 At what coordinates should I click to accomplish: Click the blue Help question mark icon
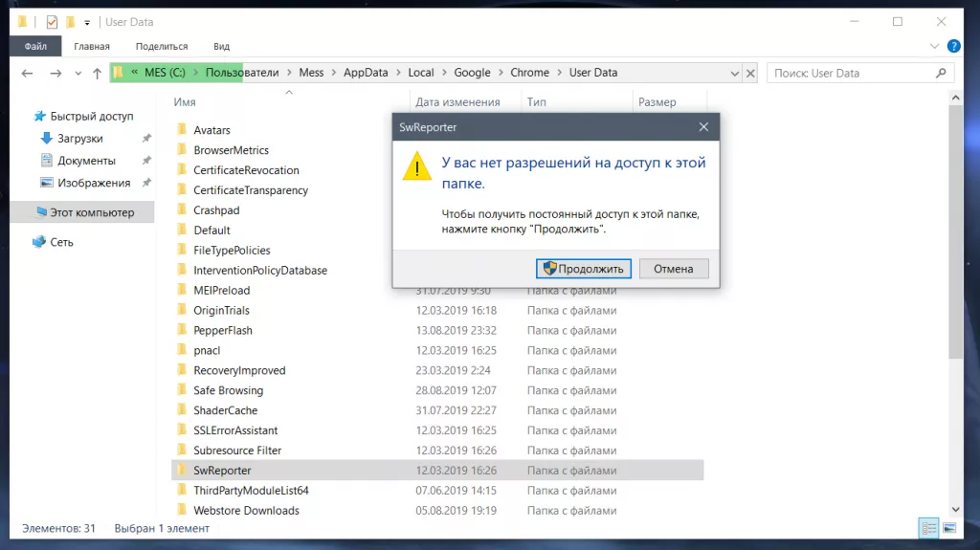[954, 46]
